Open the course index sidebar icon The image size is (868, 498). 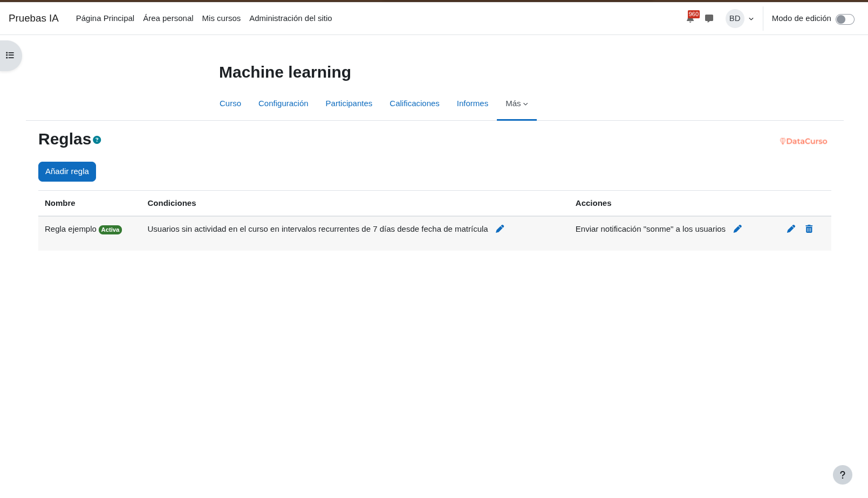(x=9, y=55)
